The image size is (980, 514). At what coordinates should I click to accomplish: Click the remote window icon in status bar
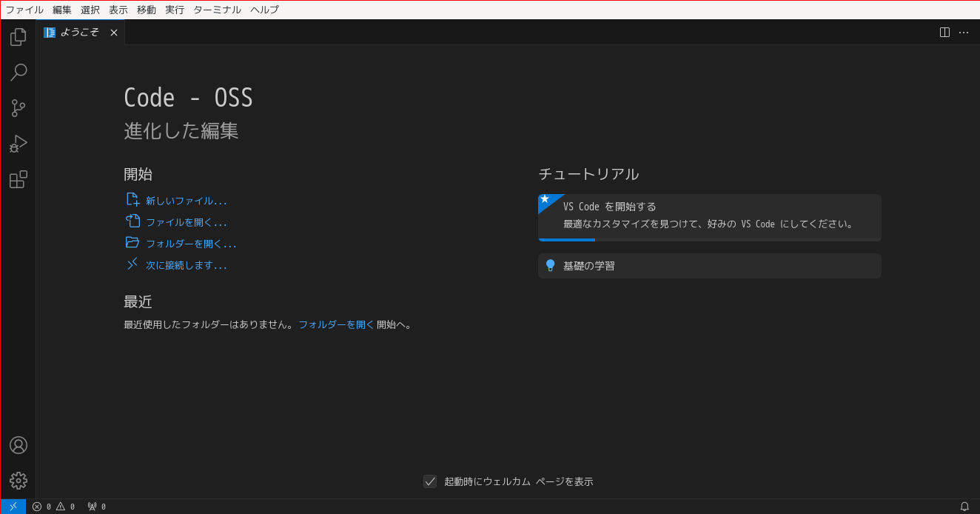(x=13, y=507)
